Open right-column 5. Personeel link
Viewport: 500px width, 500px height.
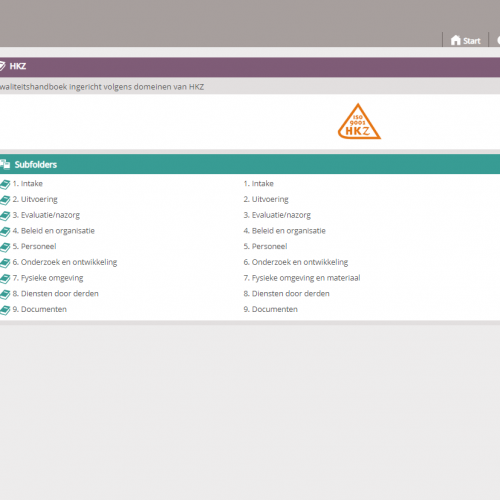coord(265,246)
